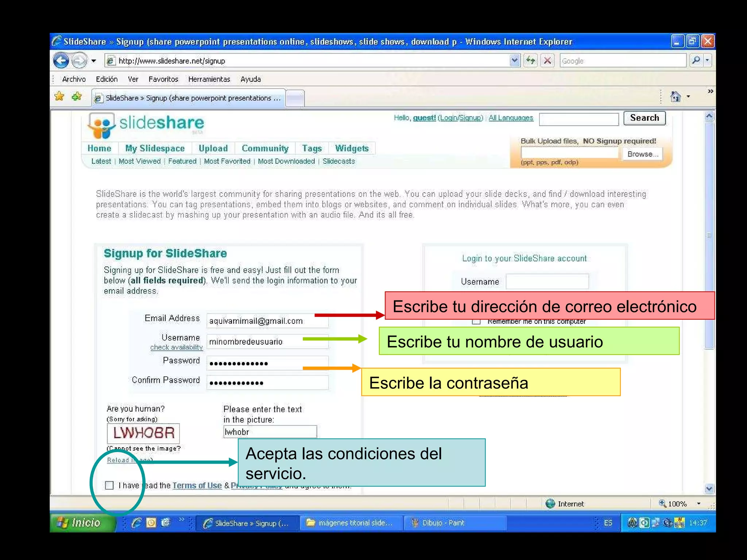Click the check availability link

tap(177, 347)
